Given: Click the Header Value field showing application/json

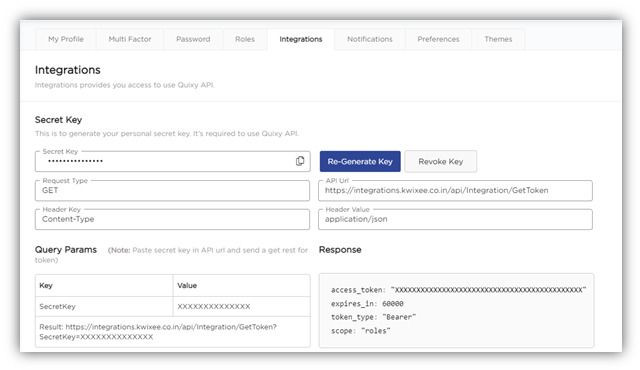Looking at the screenshot, I should [x=455, y=219].
